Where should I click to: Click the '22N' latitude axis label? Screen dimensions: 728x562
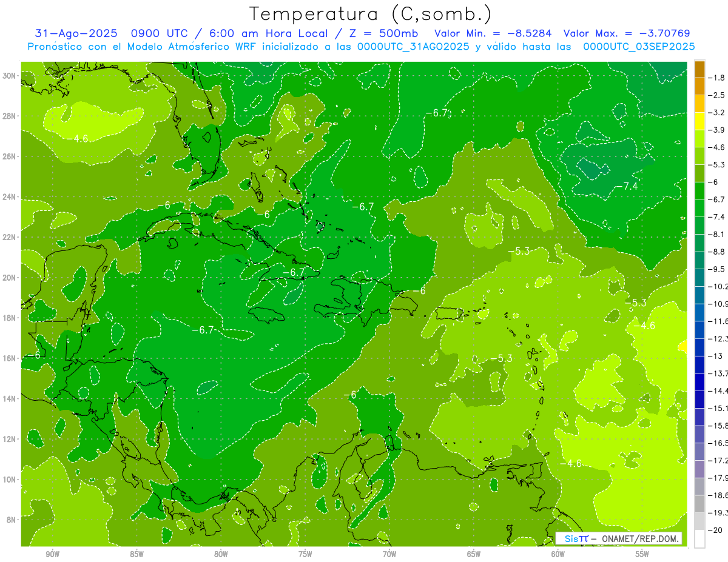coord(9,237)
